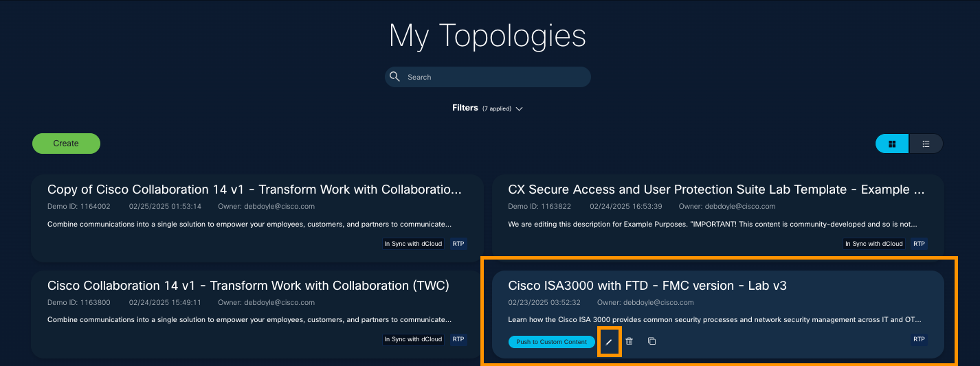Expand the Filters dropdown chevron
This screenshot has height=366, width=980.
click(520, 108)
